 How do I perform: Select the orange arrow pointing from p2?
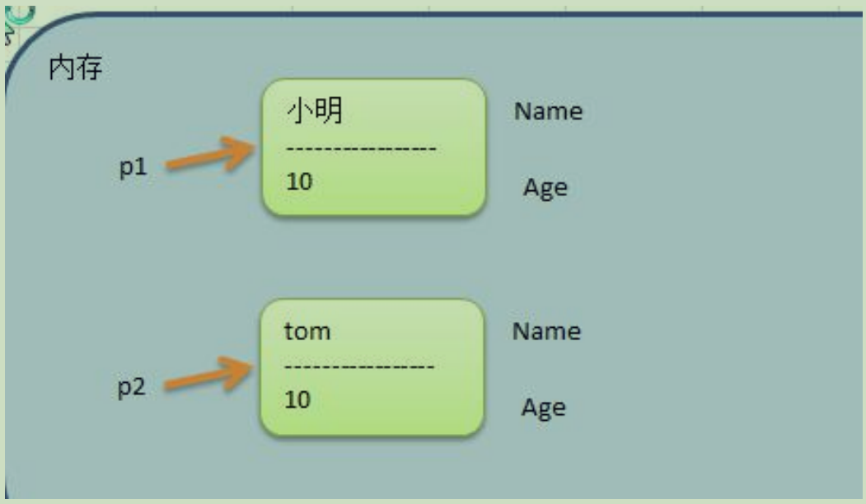(x=208, y=375)
